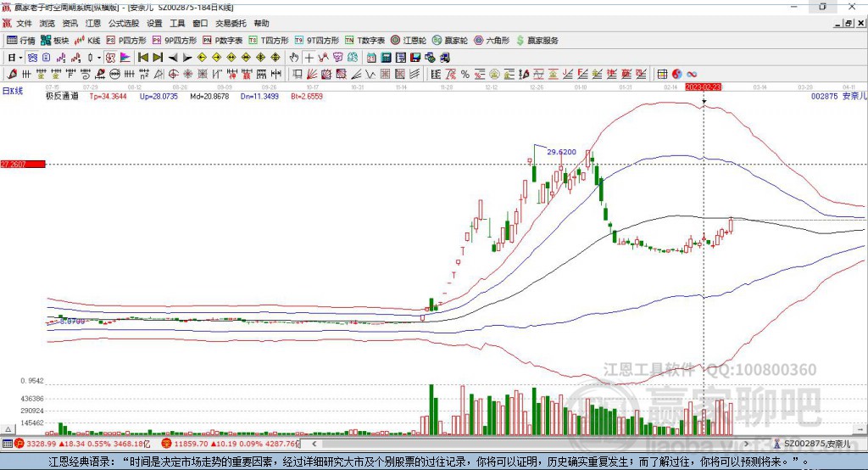Click the up-triangle button at volume panel corner
The width and height of the screenshot is (868, 470).
(x=8, y=429)
